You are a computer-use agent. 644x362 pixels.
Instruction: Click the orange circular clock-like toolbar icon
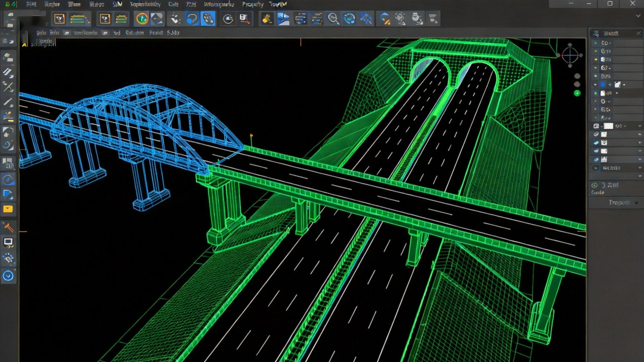[x=142, y=19]
